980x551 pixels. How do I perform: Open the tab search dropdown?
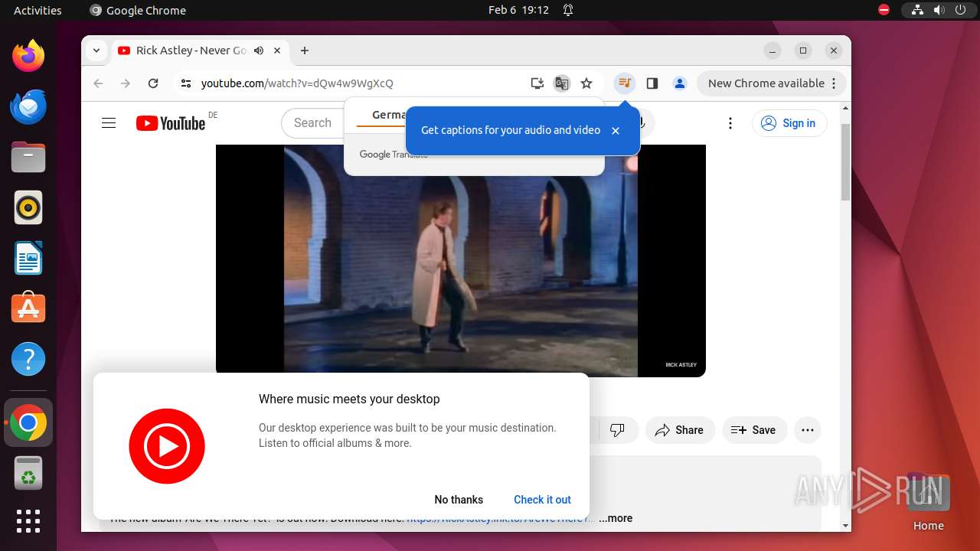click(x=96, y=51)
